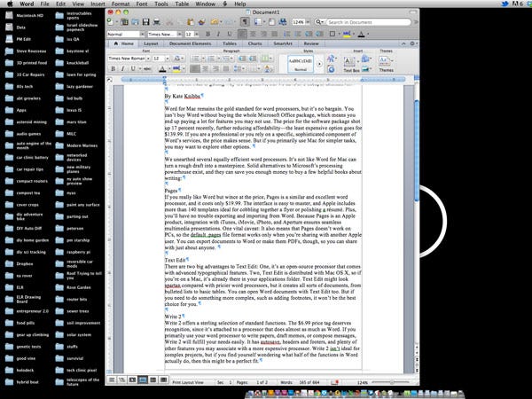The width and height of the screenshot is (532, 399).
Task: Open the New from Template icon
Action: pos(124,22)
